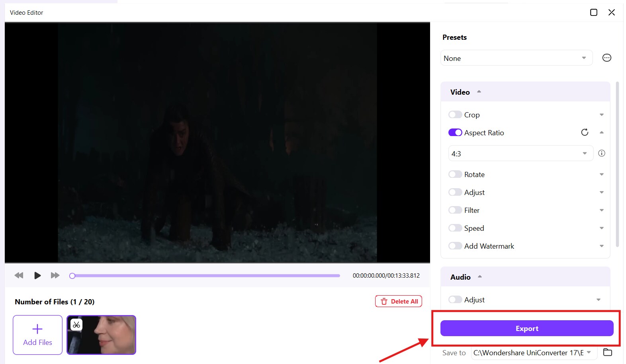Expand the video Adjust options arrow

click(602, 192)
